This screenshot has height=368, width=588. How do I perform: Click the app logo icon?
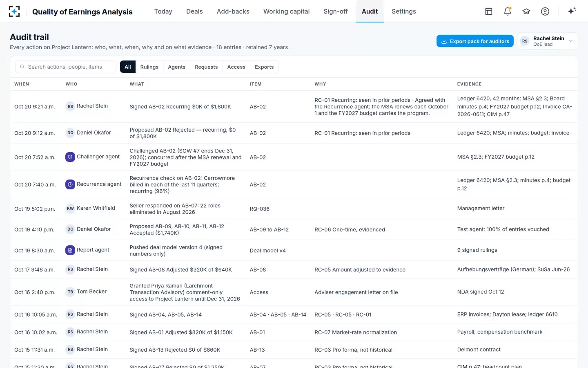click(14, 11)
